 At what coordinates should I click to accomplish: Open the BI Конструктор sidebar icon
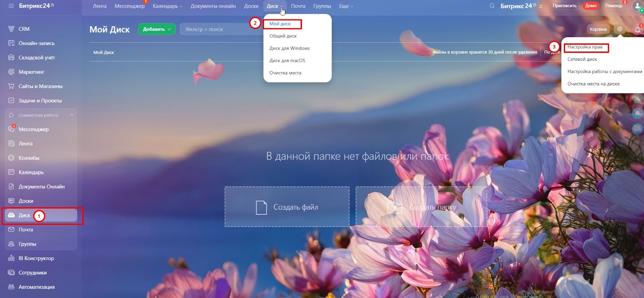pyautogui.click(x=11, y=258)
